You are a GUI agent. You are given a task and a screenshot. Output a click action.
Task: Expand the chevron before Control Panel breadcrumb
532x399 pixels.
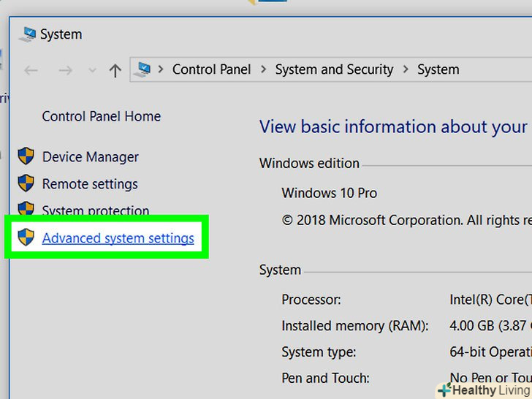[x=161, y=70]
